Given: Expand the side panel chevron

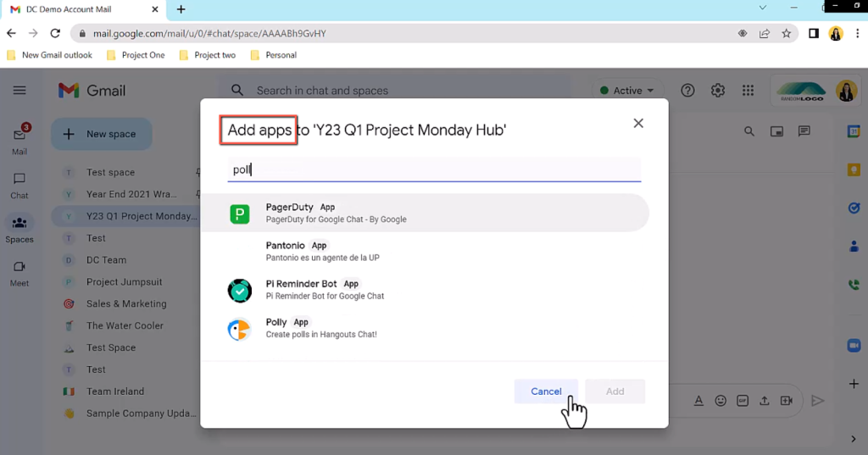Looking at the screenshot, I should tap(854, 439).
